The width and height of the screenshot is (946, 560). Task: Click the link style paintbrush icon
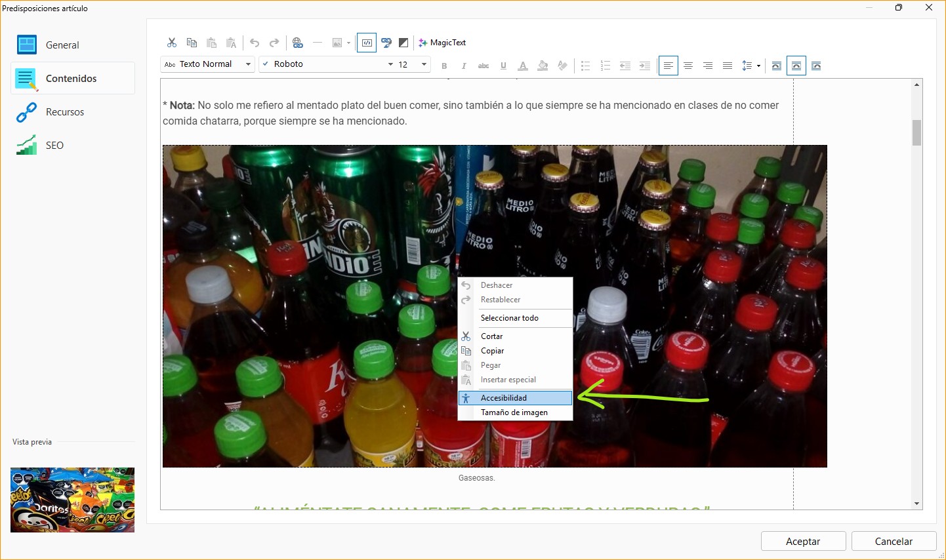click(x=386, y=43)
